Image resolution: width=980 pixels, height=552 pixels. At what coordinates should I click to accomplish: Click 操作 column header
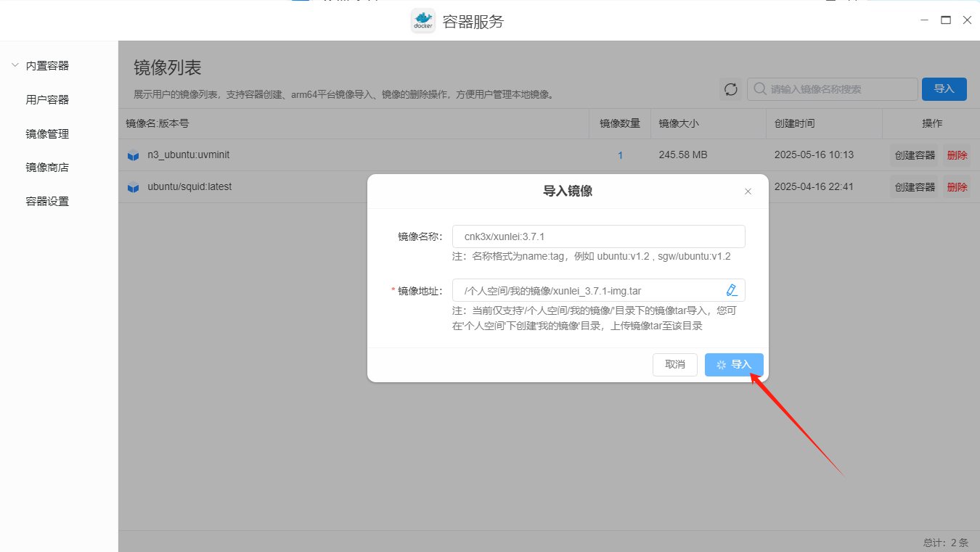932,123
